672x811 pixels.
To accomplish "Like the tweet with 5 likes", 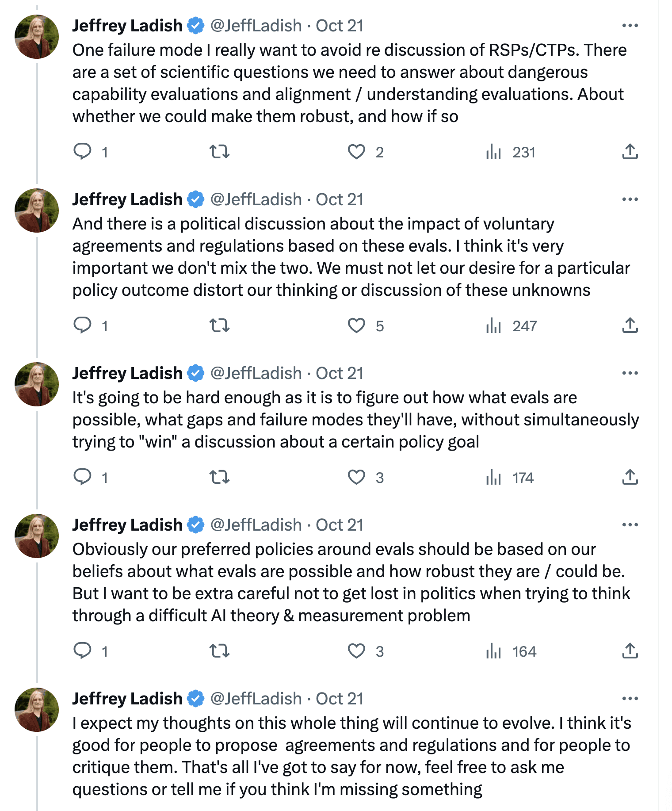I will (356, 325).
